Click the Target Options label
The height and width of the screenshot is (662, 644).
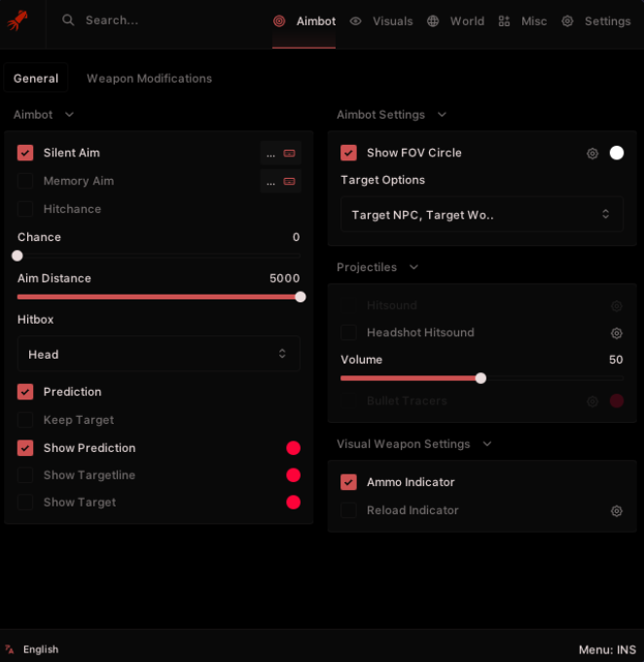click(x=383, y=180)
